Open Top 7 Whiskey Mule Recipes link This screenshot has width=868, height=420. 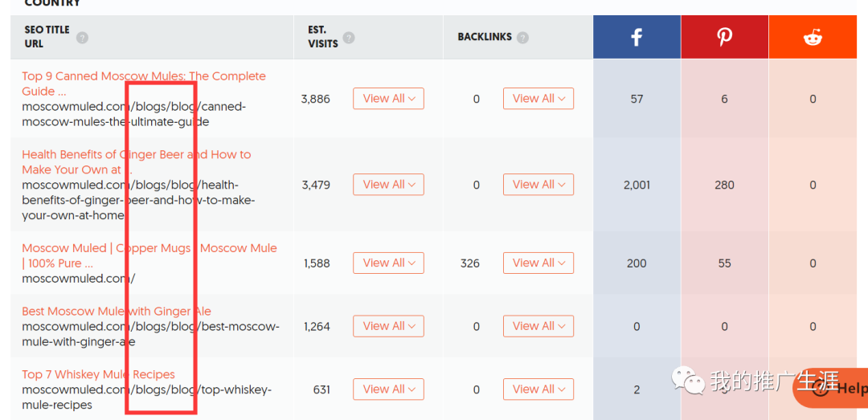click(99, 374)
